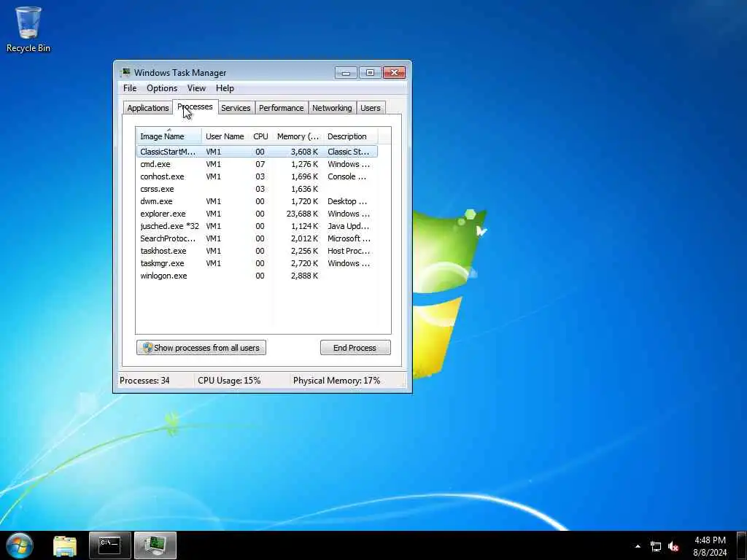Select the explorer.exe process
747x560 pixels.
point(257,214)
